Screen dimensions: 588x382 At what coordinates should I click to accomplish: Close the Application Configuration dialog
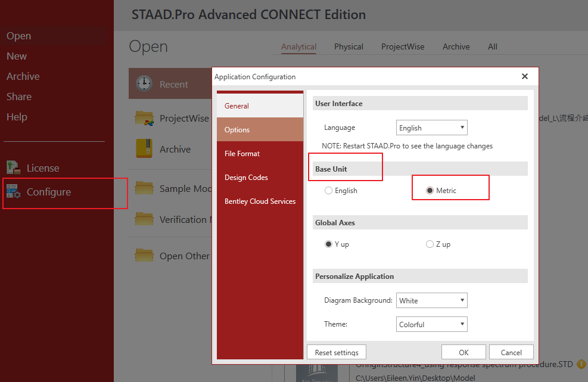525,76
